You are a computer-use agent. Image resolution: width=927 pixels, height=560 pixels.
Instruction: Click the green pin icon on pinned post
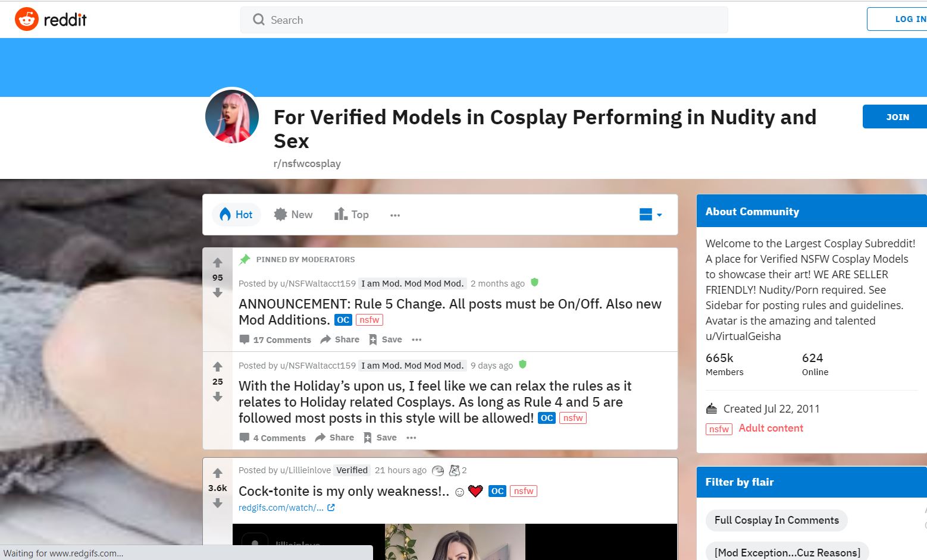(x=245, y=259)
